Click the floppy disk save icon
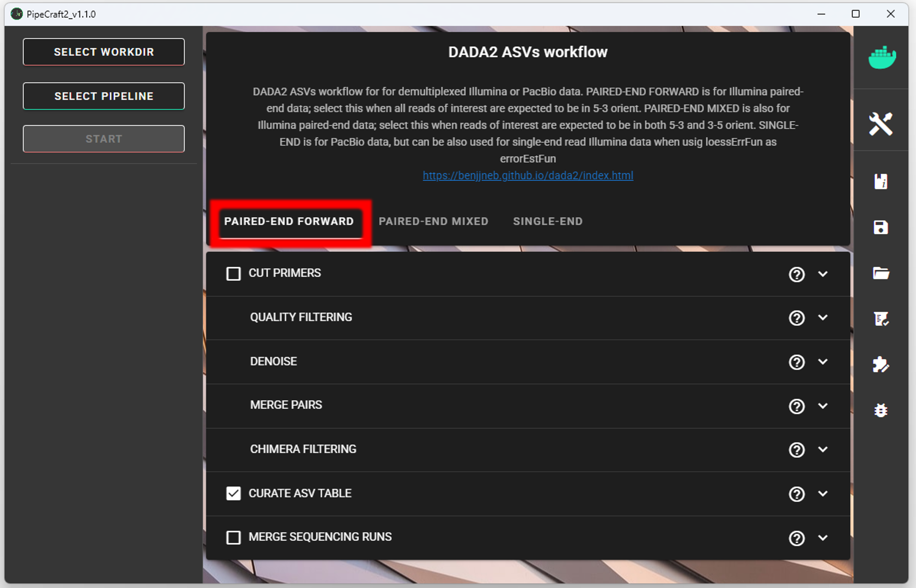Image resolution: width=916 pixels, height=588 pixels. [x=881, y=227]
